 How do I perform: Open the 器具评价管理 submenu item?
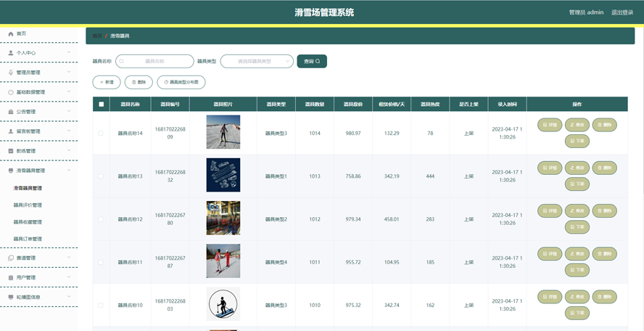28,205
